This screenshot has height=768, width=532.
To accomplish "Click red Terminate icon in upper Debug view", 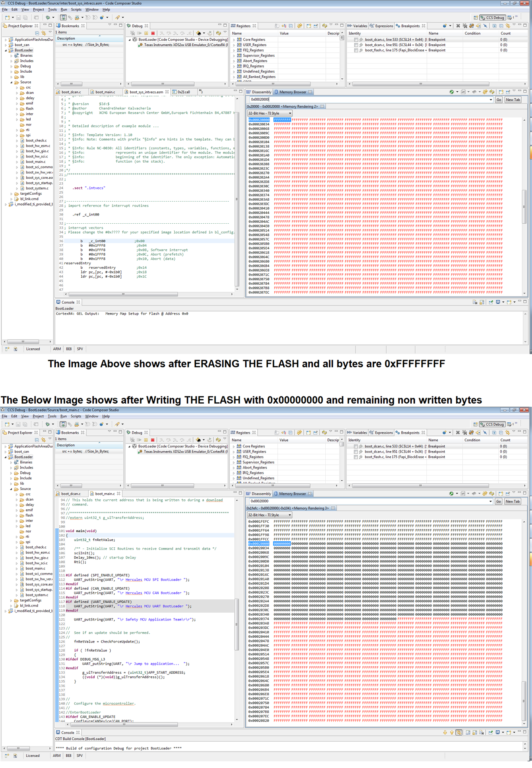I will 153,33.
